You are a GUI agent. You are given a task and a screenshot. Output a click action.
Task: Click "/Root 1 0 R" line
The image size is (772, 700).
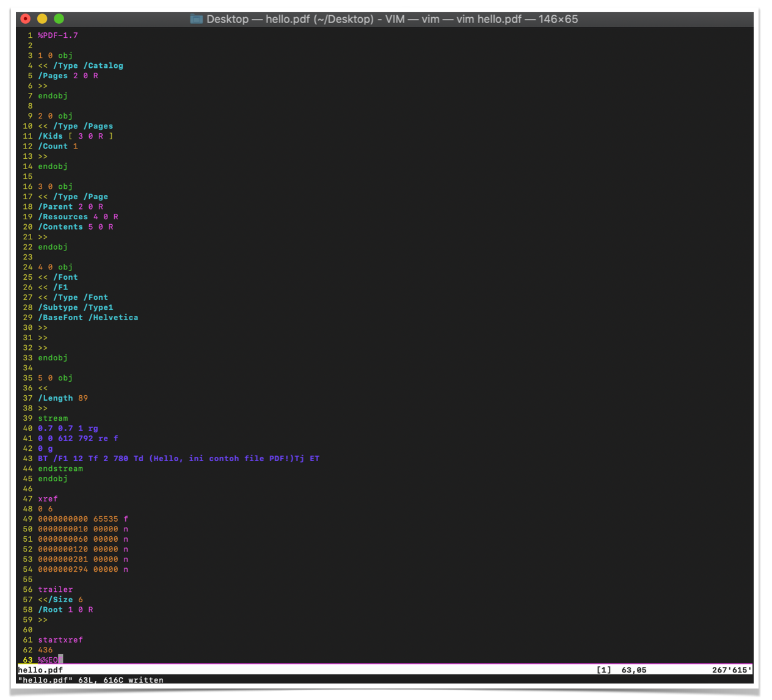click(65, 610)
